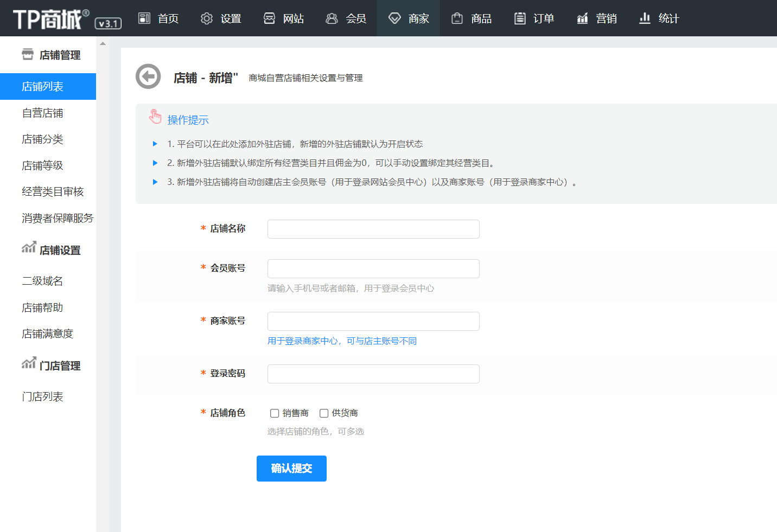Expand the 店铺设置 sidebar group
777x532 pixels.
pyautogui.click(x=51, y=250)
